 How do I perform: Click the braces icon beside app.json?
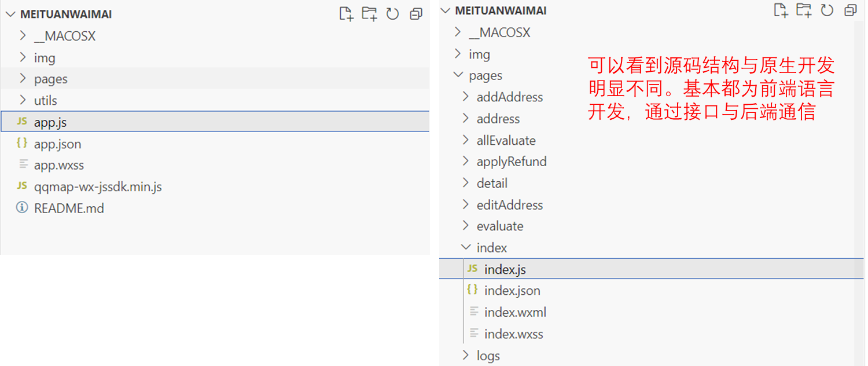[x=22, y=143]
